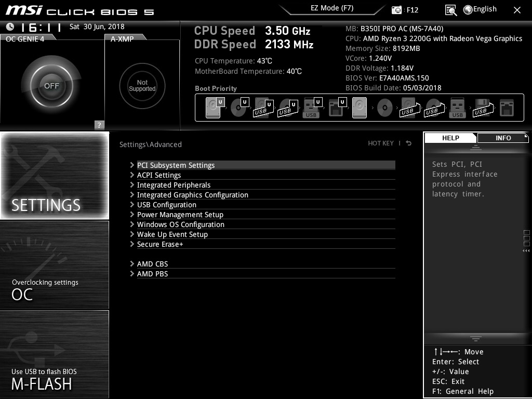Close the BIOS with the X button
The width and height of the screenshot is (532, 399).
pyautogui.click(x=517, y=10)
